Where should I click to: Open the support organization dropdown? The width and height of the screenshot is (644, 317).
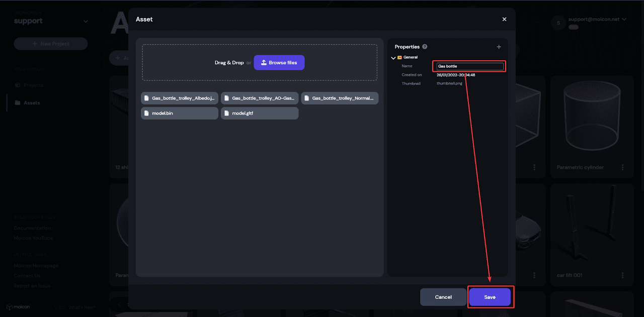85,21
